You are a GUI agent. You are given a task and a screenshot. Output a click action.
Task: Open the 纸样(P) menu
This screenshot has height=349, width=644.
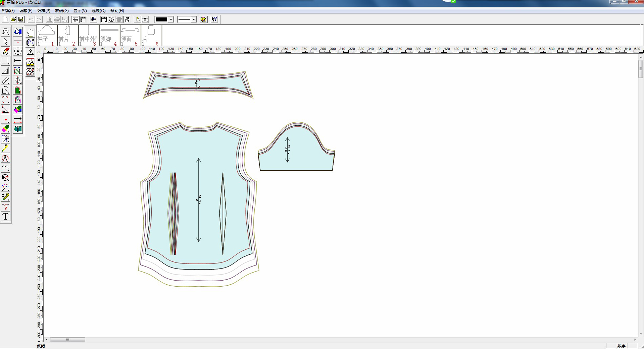44,11
